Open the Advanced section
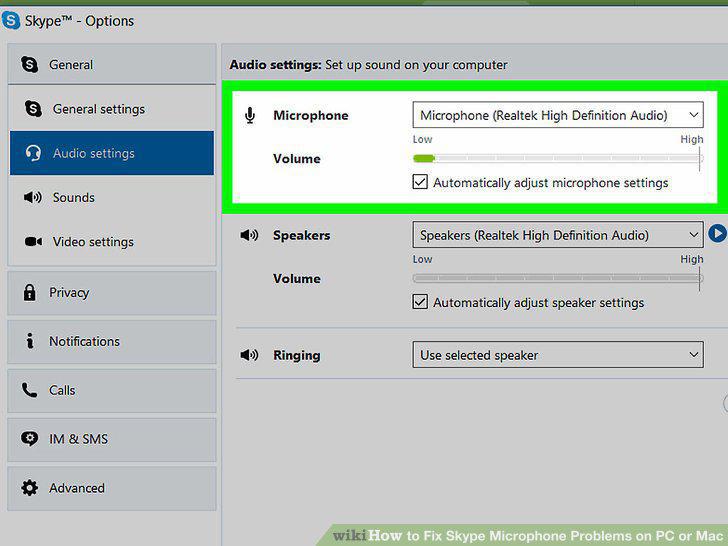 pyautogui.click(x=112, y=488)
